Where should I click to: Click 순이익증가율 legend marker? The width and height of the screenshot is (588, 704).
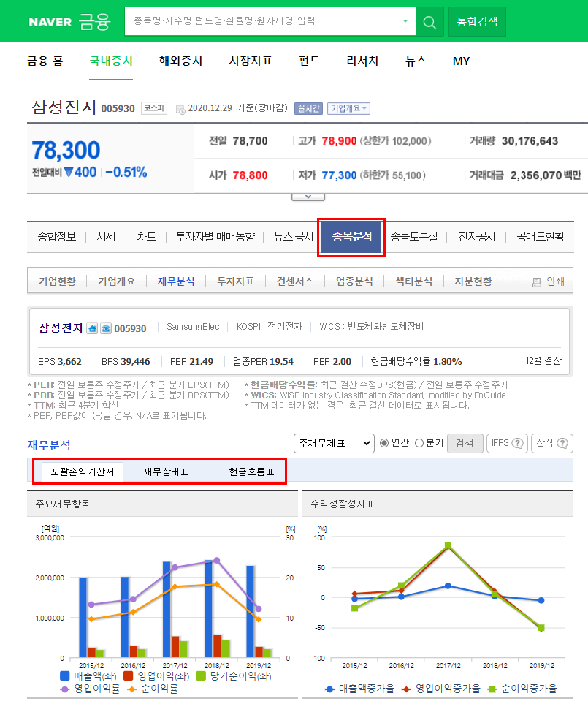point(492,689)
